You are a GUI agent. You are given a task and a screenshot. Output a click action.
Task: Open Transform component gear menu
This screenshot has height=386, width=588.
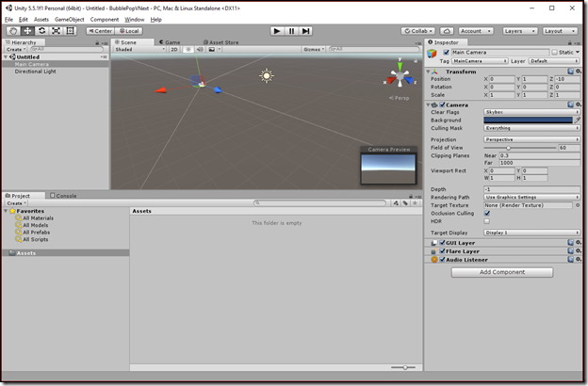[579, 72]
